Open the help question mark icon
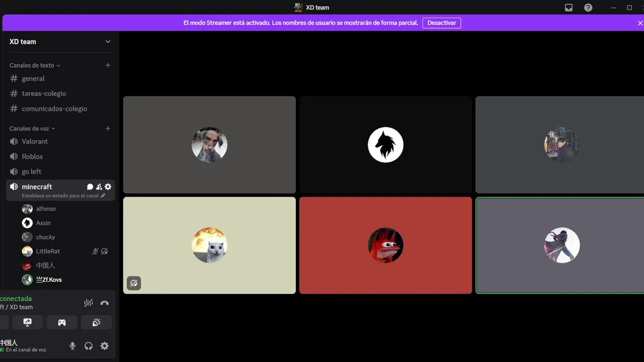Image resolution: width=644 pixels, height=362 pixels. coord(588,8)
